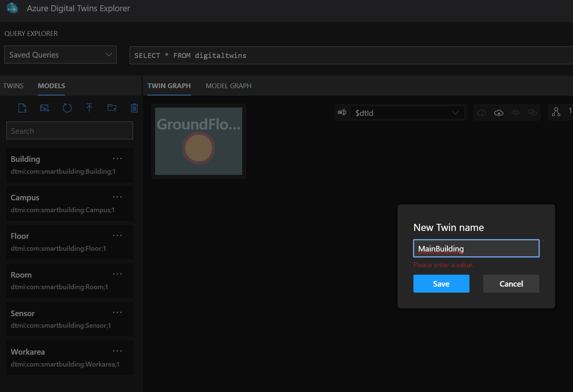
Task: Switch to the MODEL GRAPH tab
Action: [x=228, y=86]
